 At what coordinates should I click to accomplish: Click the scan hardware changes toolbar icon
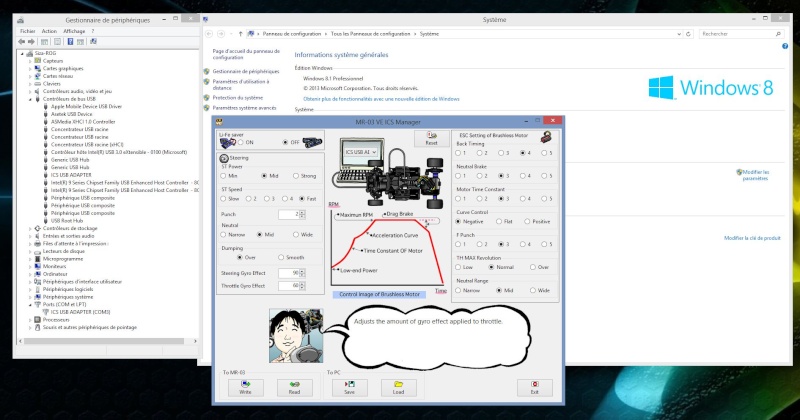point(93,41)
